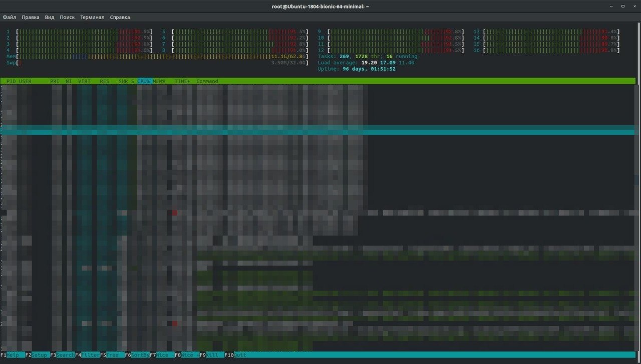This screenshot has width=641, height=364.
Task: Open F2 Setup in htop footer
Action: pos(38,355)
